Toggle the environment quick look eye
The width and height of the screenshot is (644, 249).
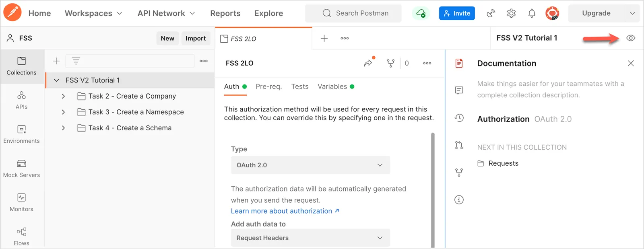pos(631,38)
